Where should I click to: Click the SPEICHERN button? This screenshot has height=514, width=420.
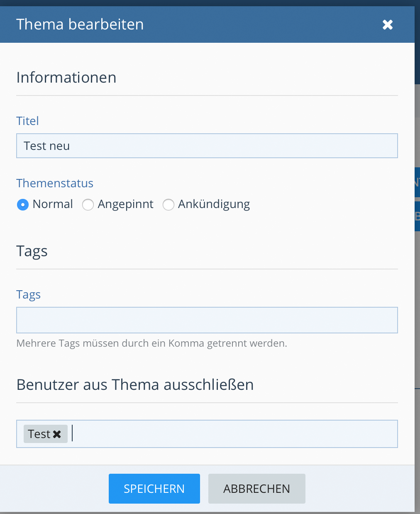(x=154, y=489)
